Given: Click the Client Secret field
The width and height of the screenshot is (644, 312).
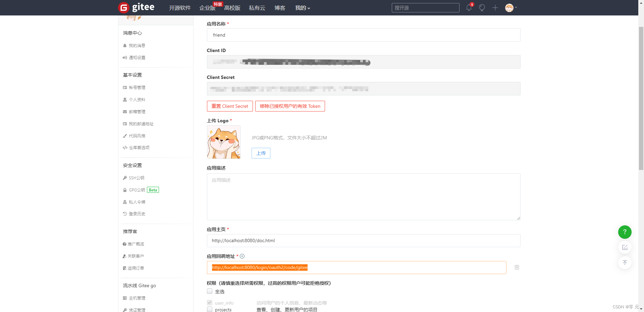Looking at the screenshot, I should pyautogui.click(x=364, y=89).
